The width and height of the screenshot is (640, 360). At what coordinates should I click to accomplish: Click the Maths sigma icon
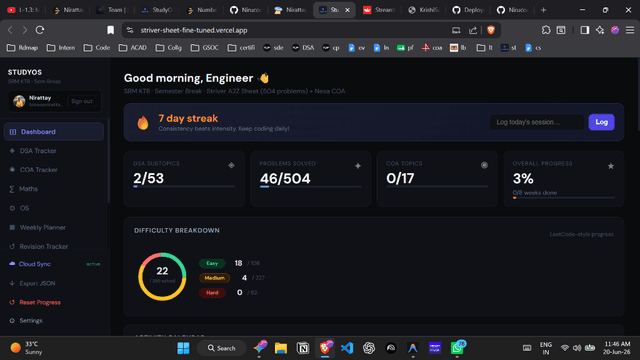[12, 189]
